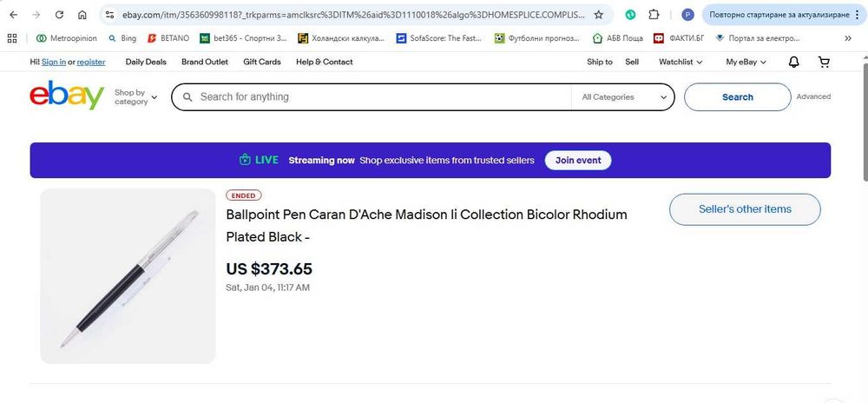
Task: Focus the Search for anything field
Action: (382, 97)
